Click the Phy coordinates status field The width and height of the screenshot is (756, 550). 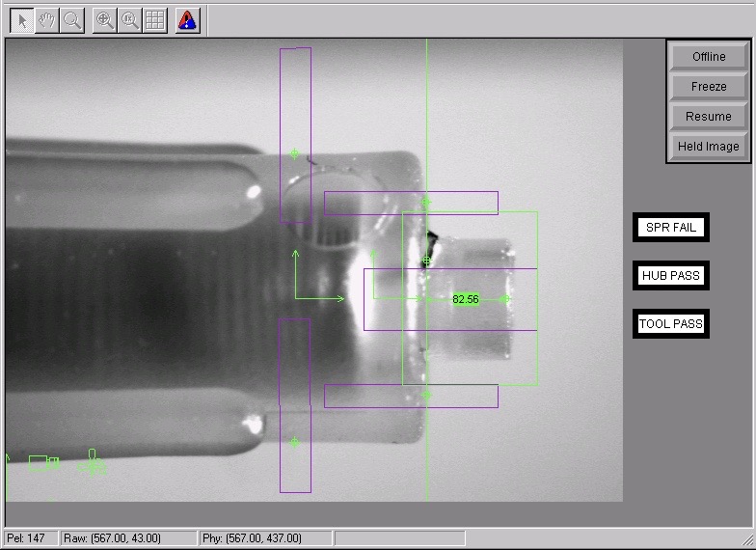(264, 538)
